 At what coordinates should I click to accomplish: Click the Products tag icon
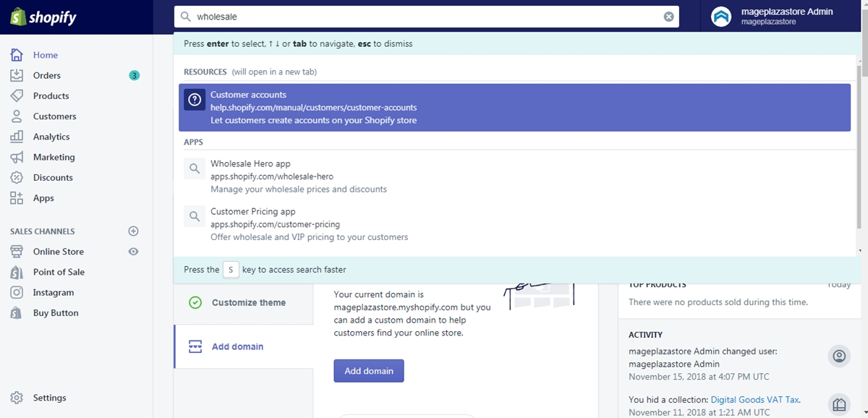[x=17, y=95]
